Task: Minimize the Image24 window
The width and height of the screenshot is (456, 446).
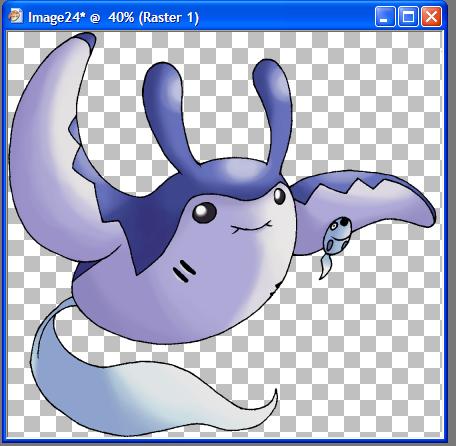Action: 385,16
